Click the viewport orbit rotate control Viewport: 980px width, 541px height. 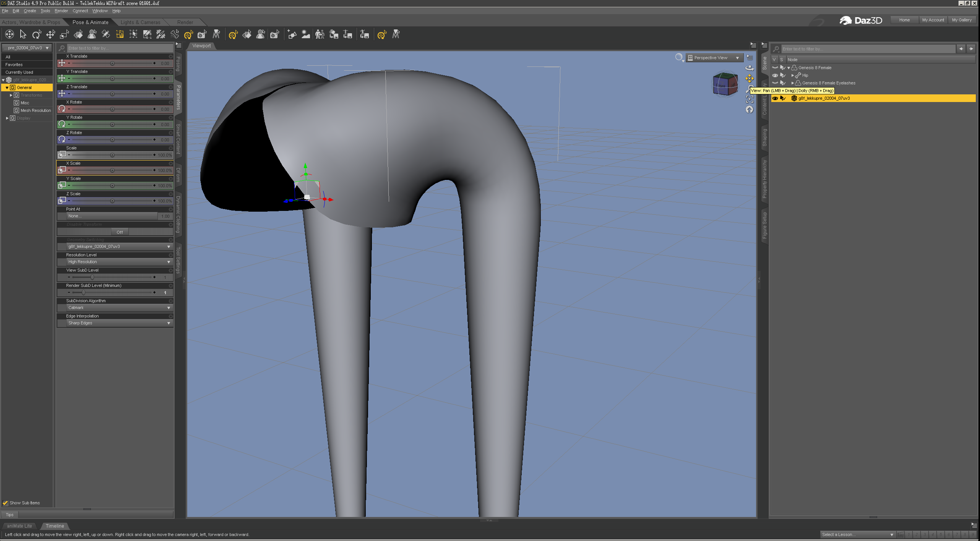tap(750, 68)
